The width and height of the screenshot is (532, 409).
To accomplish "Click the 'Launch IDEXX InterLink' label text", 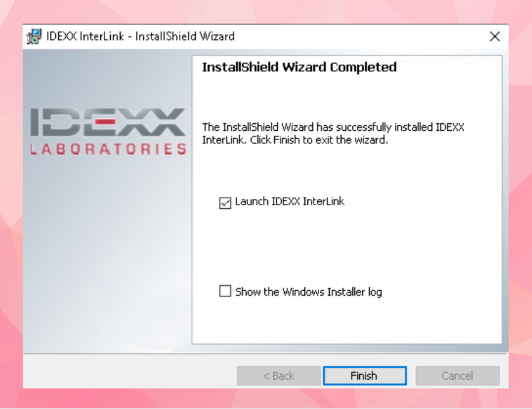I will pyautogui.click(x=290, y=201).
